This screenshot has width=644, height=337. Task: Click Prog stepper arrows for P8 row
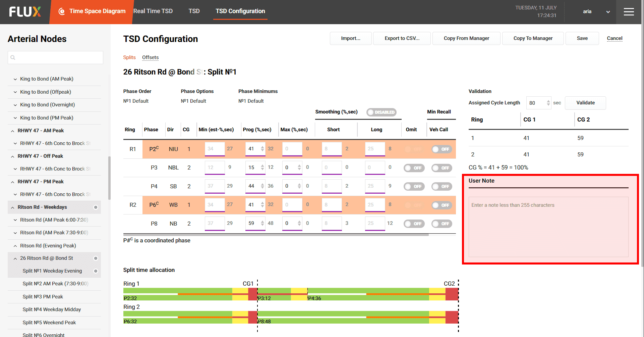point(262,223)
